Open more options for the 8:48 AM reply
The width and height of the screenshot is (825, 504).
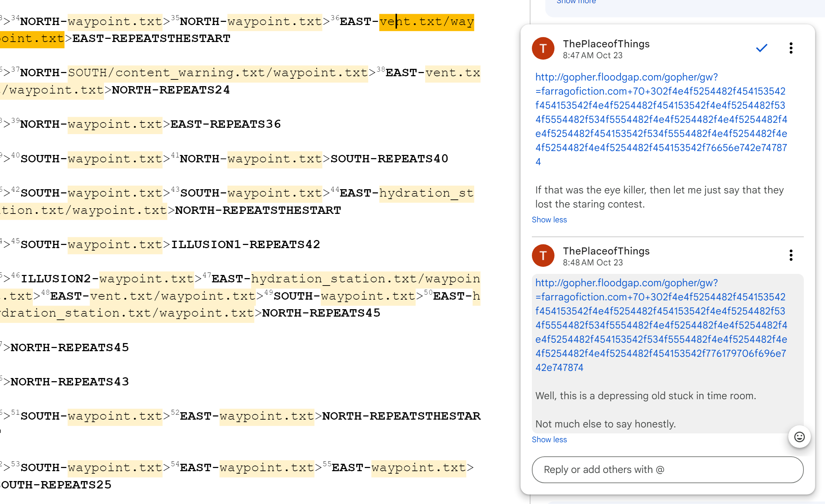(791, 255)
